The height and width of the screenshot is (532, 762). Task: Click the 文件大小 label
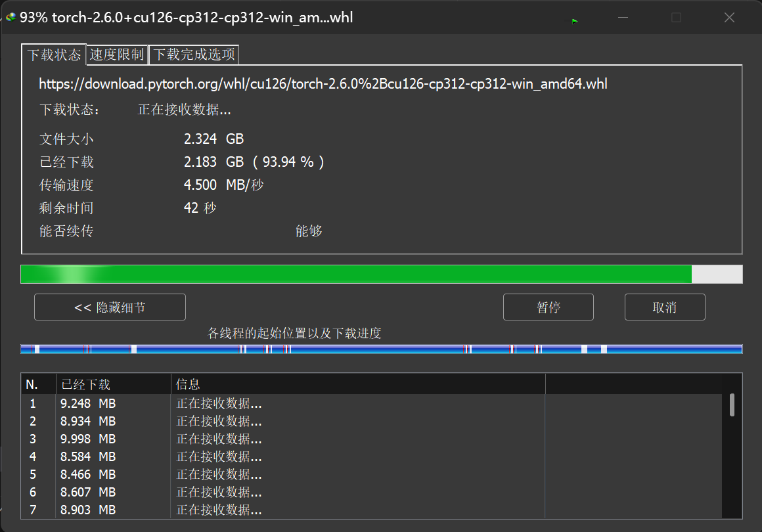tap(66, 139)
